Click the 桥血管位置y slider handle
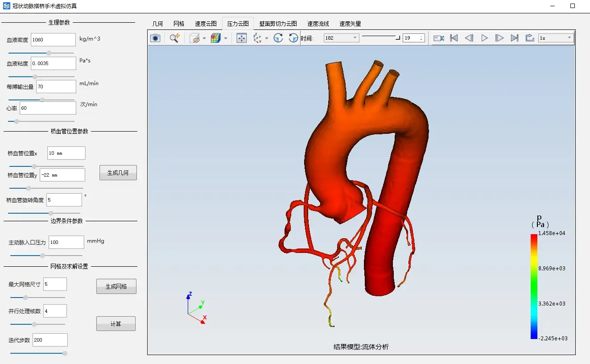 (x=29, y=188)
